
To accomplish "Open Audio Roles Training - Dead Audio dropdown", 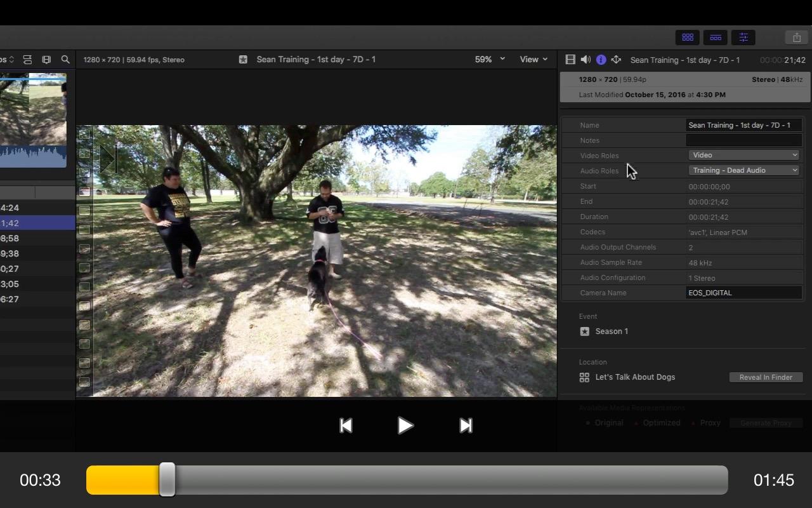I will click(x=743, y=170).
